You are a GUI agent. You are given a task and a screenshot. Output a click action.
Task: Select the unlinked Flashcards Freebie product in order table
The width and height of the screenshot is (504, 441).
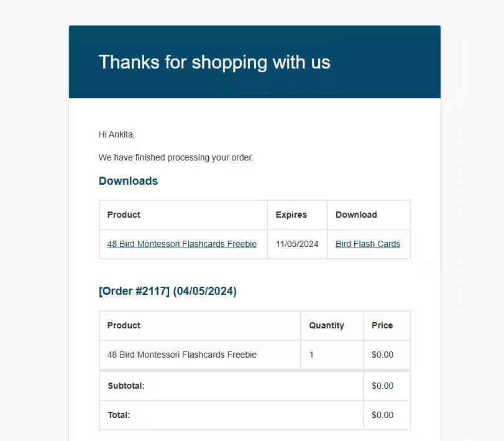pos(182,355)
